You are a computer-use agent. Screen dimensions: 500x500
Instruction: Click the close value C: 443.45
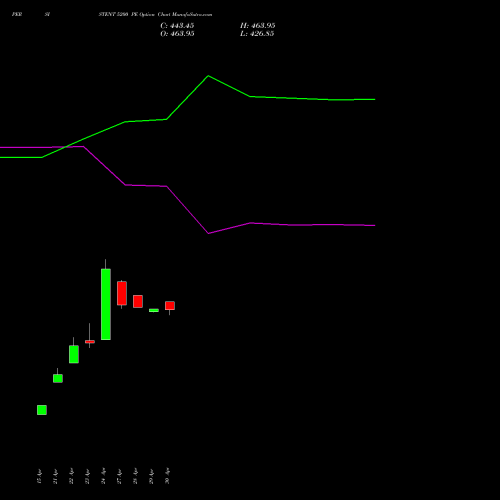(x=177, y=26)
